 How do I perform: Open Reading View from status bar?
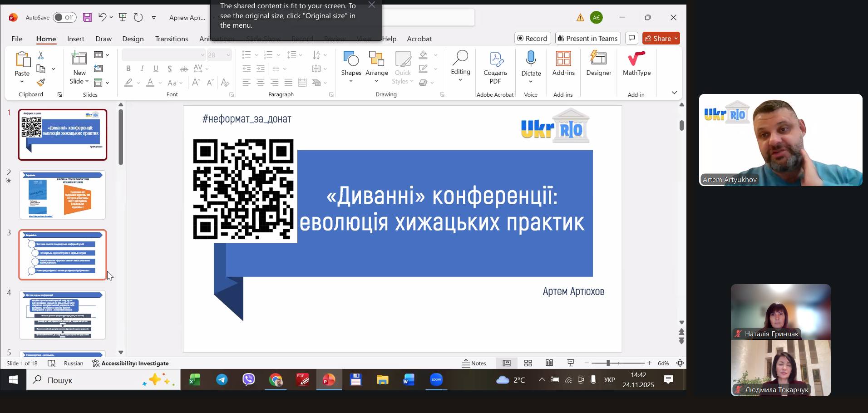[x=549, y=363]
